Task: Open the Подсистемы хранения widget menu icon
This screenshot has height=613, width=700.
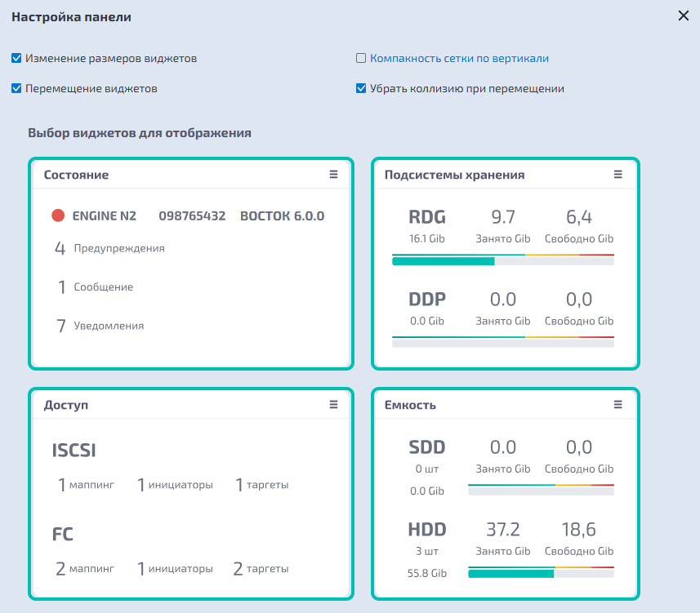Action: (618, 175)
